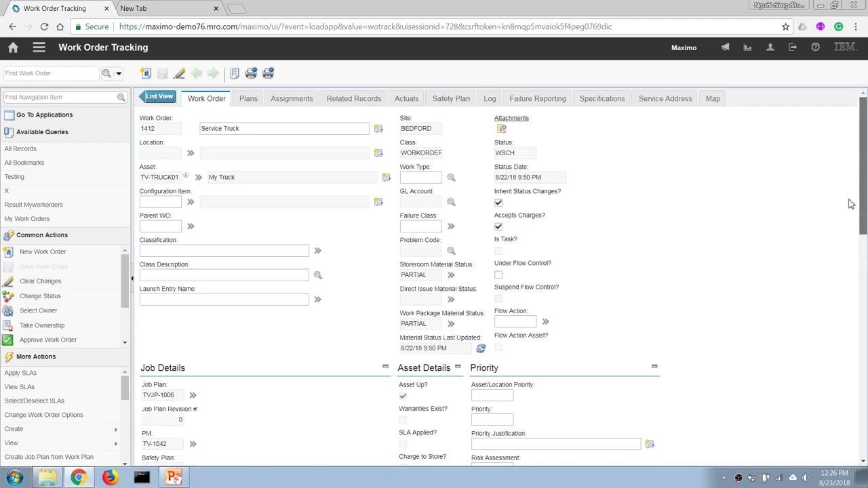Click the Class Description search magnifier icon

tap(317, 275)
